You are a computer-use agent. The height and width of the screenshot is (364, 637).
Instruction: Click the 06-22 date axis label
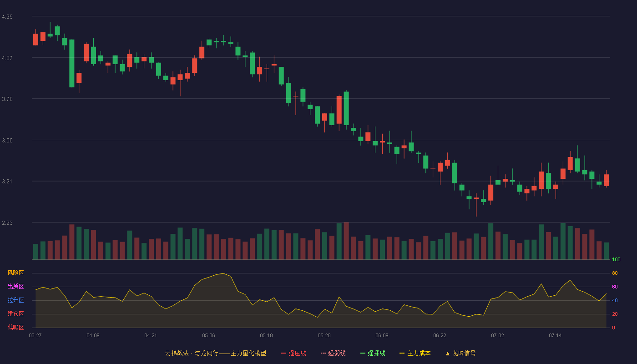pyautogui.click(x=440, y=335)
